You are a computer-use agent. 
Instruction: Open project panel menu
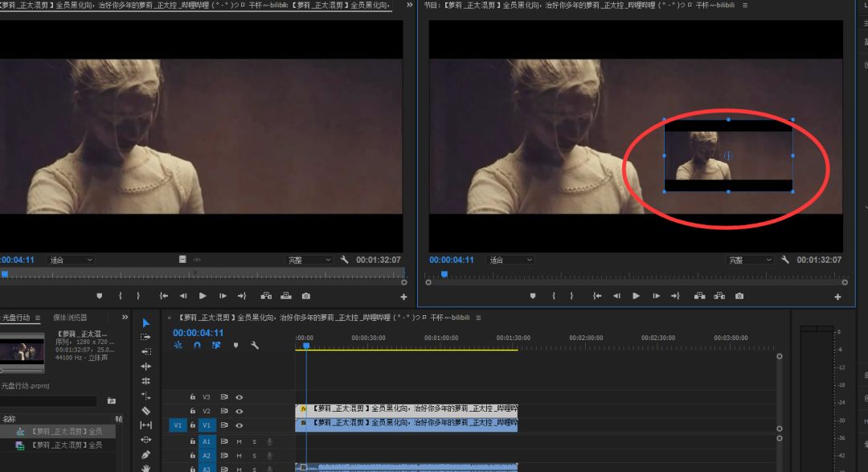[38, 318]
